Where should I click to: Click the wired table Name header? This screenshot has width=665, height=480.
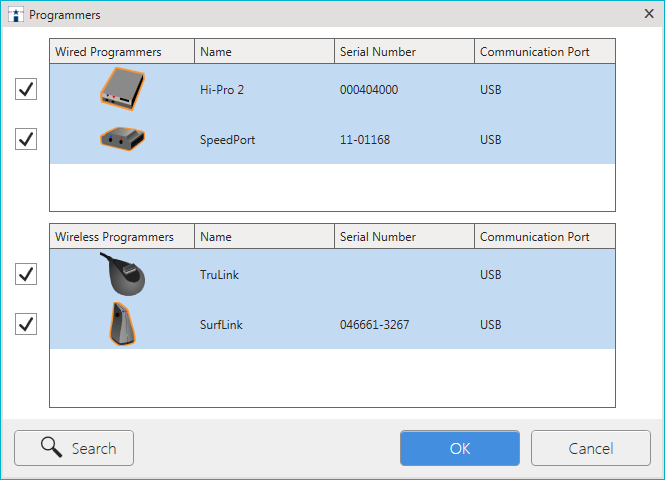pyautogui.click(x=265, y=51)
